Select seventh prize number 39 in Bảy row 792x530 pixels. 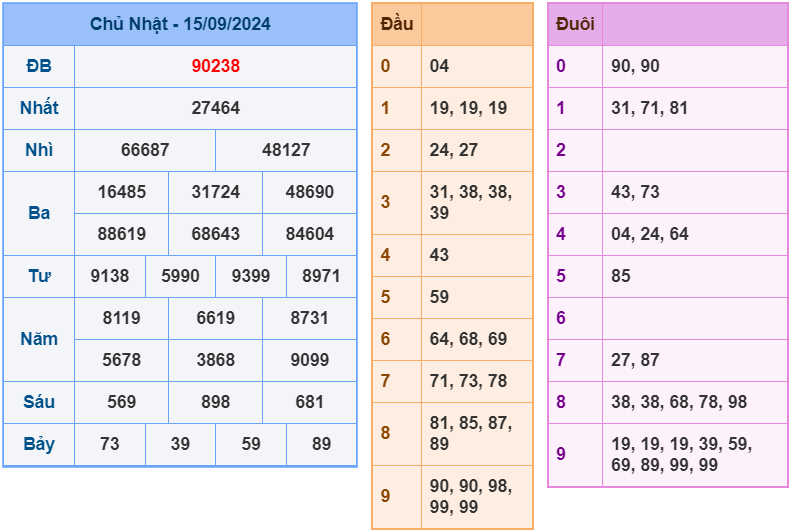click(x=180, y=444)
